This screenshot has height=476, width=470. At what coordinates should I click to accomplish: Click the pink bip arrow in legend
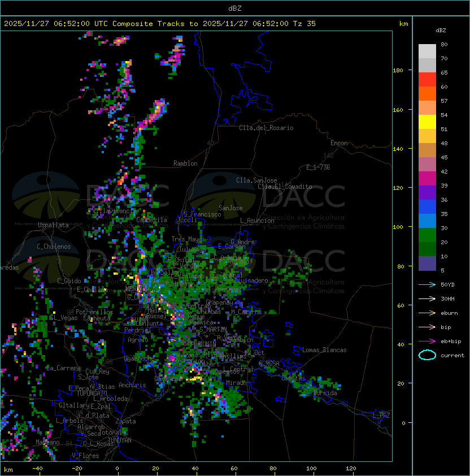427,327
